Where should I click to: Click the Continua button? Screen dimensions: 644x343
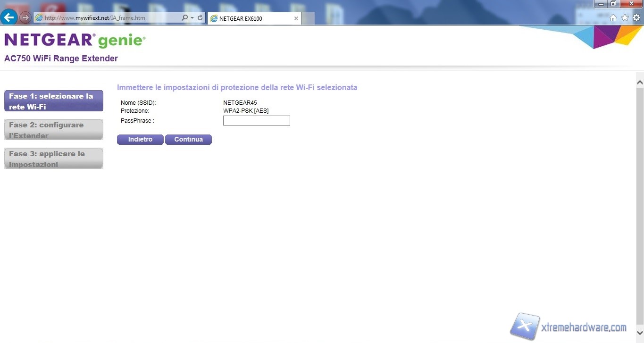(x=188, y=140)
